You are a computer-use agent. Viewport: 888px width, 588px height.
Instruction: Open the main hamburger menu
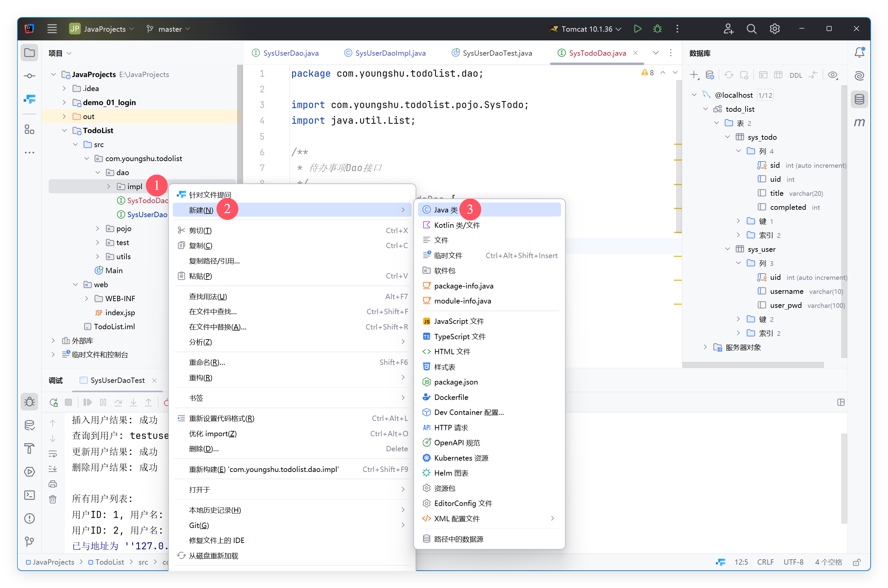pos(52,29)
